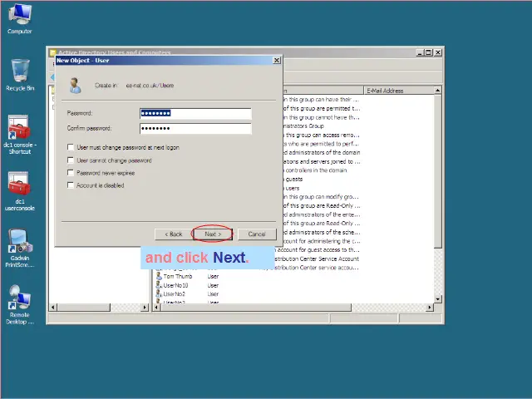Click list vertical scrollbar down arrow
Screen dimensions: 532x399
pyautogui.click(x=438, y=299)
